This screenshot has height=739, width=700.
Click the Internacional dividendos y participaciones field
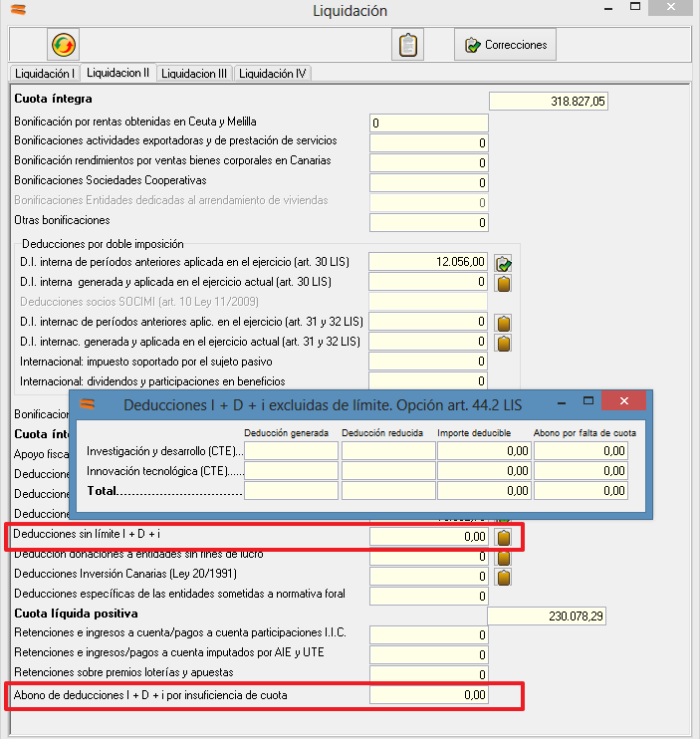tap(428, 380)
